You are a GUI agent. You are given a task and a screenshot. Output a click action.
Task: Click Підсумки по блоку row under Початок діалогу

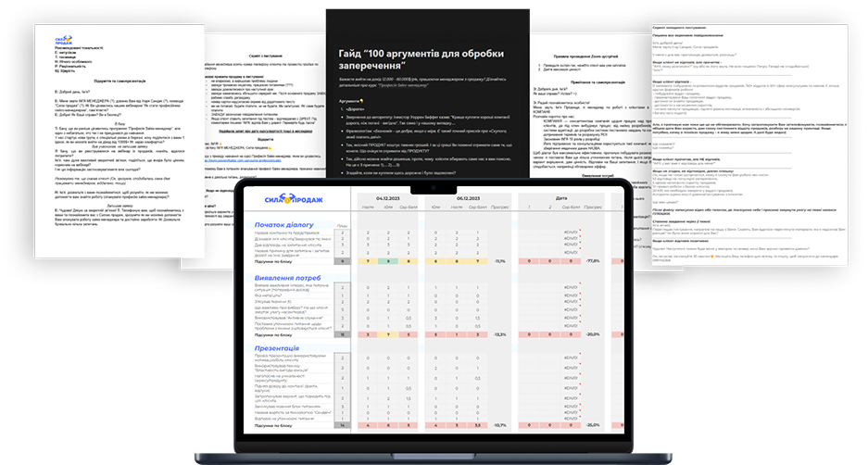point(434,260)
